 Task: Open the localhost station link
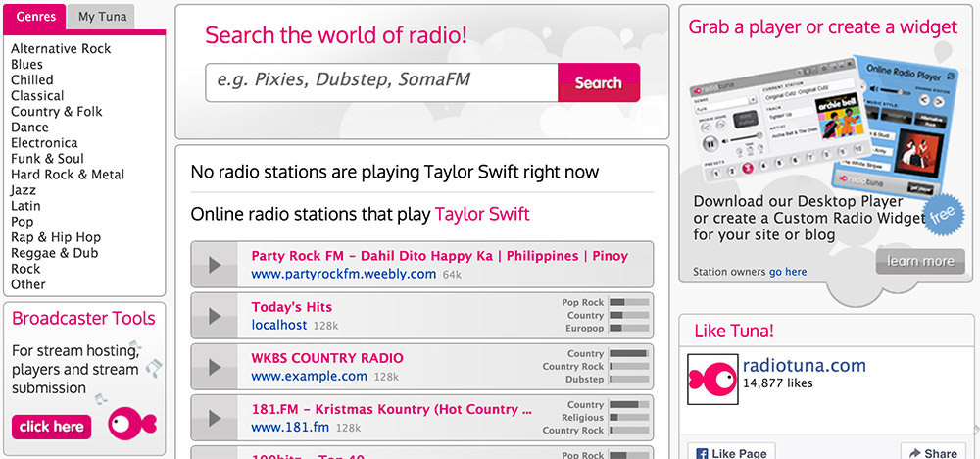278,326
